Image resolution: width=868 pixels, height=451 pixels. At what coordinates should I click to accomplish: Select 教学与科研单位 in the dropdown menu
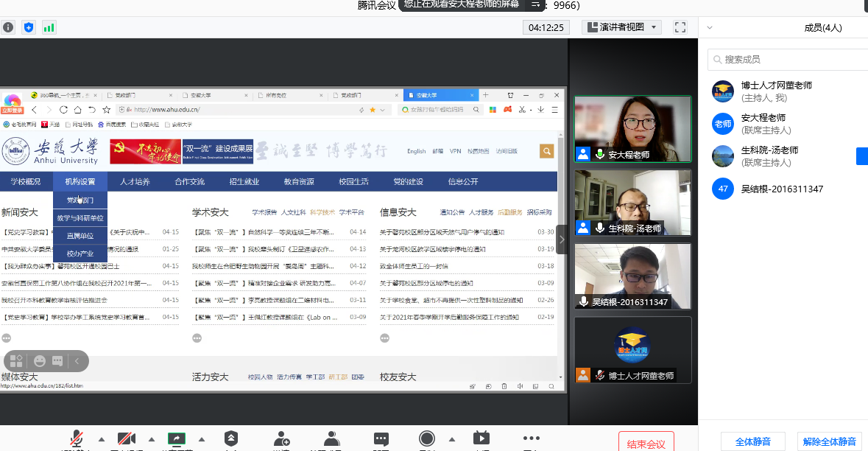(x=80, y=217)
